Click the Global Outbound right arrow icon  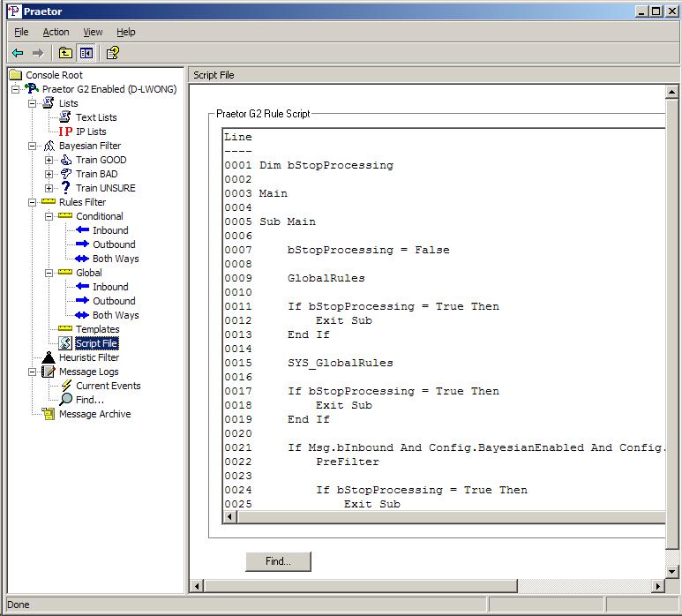82,300
